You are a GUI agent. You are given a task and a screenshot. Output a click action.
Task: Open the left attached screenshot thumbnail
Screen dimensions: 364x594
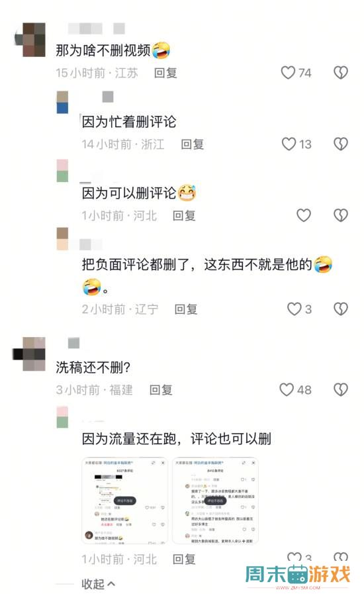pyautogui.click(x=124, y=501)
